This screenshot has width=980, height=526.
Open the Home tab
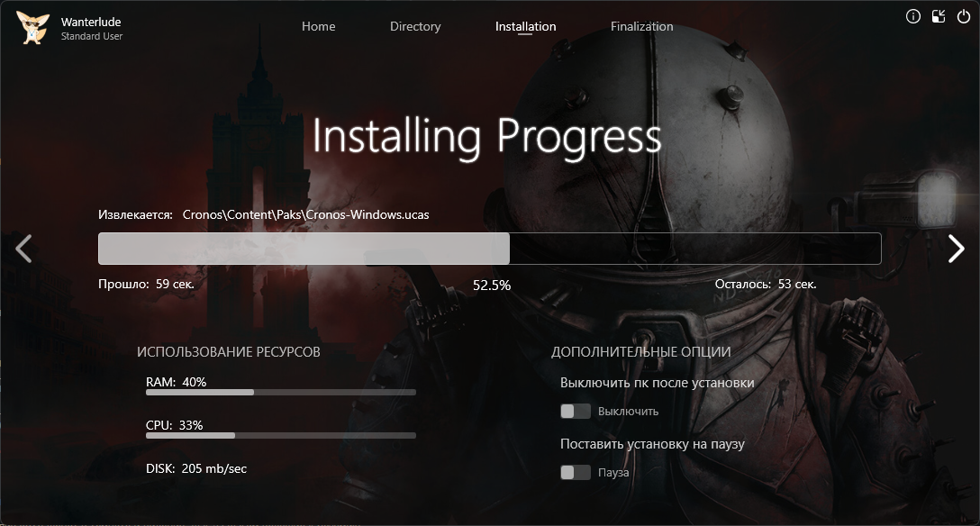coord(318,26)
